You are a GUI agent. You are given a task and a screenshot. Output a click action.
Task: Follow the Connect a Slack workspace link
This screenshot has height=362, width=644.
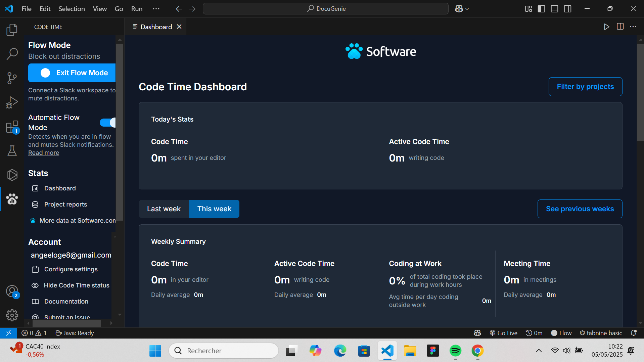[x=68, y=90]
